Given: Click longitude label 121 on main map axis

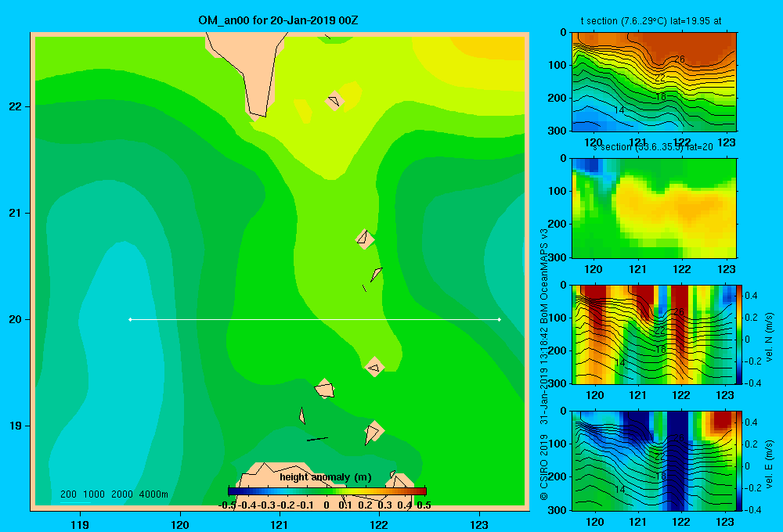Looking at the screenshot, I should pyautogui.click(x=280, y=524).
